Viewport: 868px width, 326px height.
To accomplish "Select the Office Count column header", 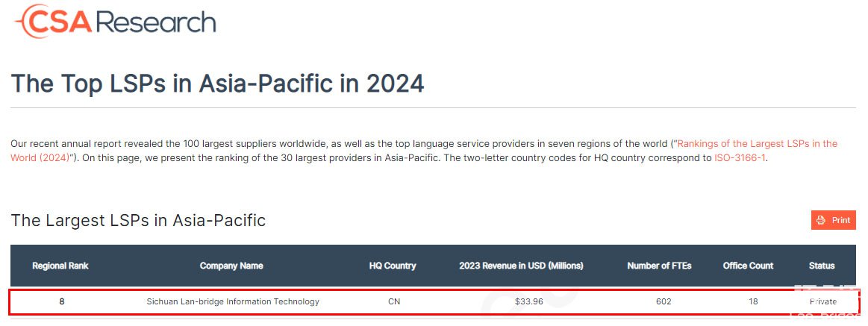I will tap(748, 266).
